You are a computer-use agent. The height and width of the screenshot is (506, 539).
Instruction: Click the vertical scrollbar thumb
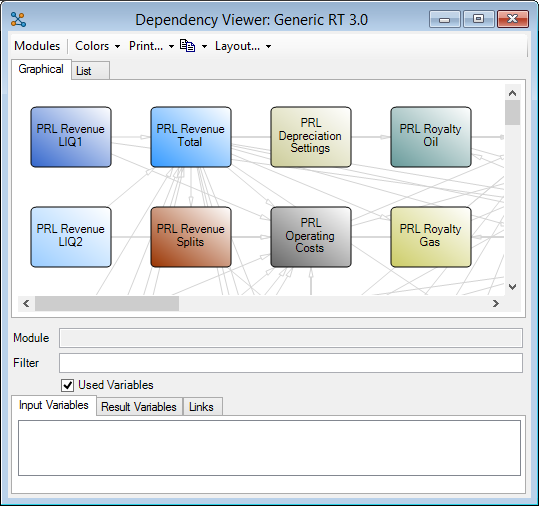point(513,113)
